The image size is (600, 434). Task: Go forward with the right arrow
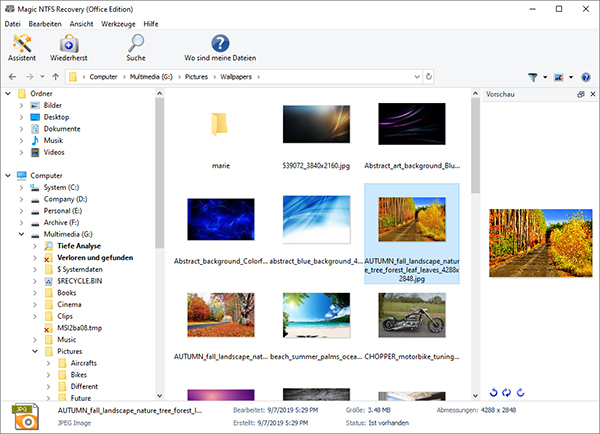click(29, 77)
